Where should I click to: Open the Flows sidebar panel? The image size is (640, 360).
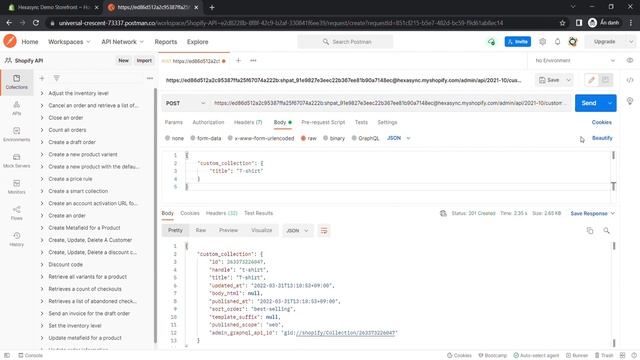click(16, 213)
